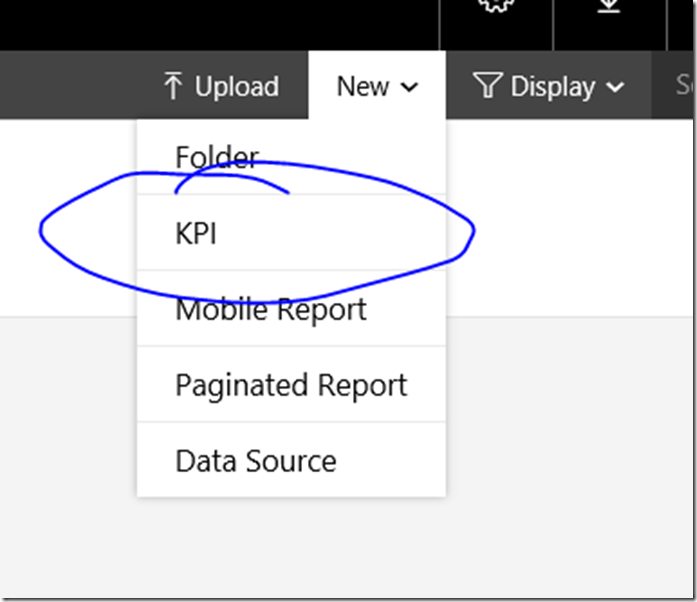Expand the Display dropdown chevron
Image resolution: width=697 pixels, height=602 pixels.
click(615, 88)
